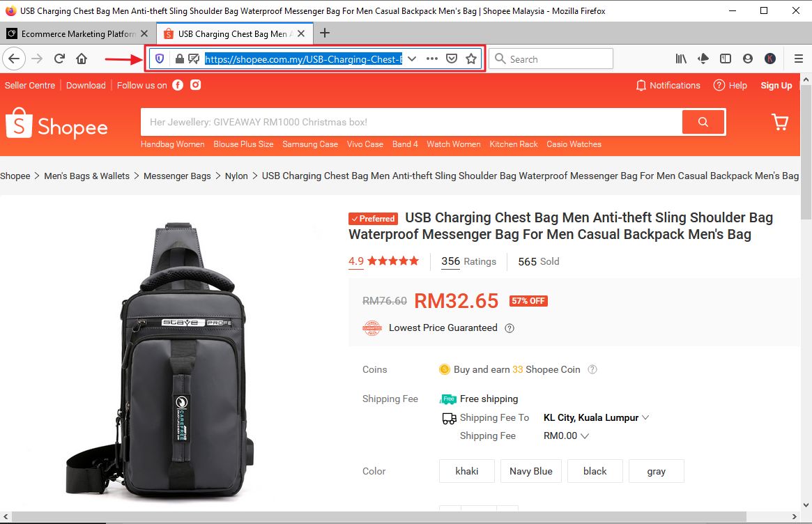The height and width of the screenshot is (524, 812).
Task: Switch to Ecommerce Marketing Platform tab
Action: pyautogui.click(x=77, y=33)
